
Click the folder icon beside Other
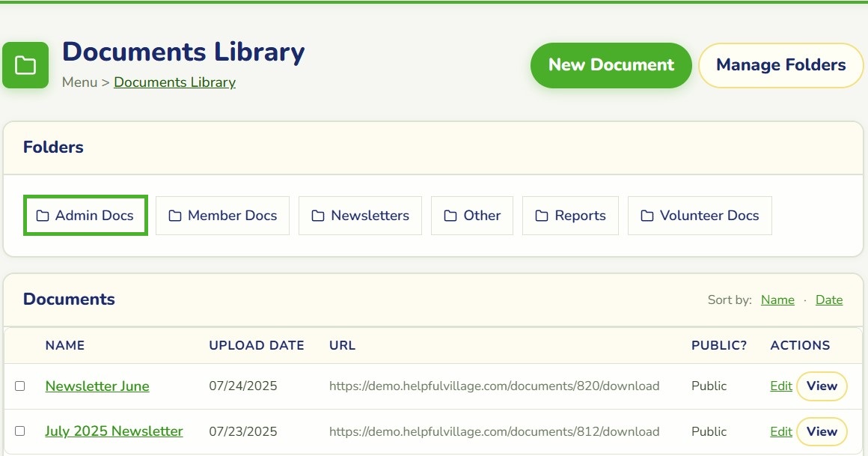[450, 216]
